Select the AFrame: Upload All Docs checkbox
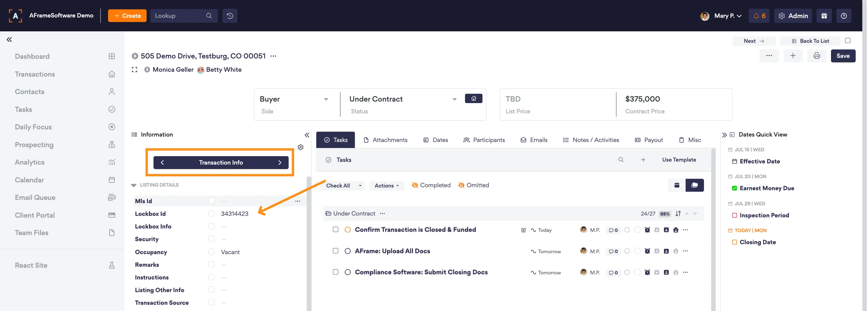The image size is (868, 311). pos(335,251)
